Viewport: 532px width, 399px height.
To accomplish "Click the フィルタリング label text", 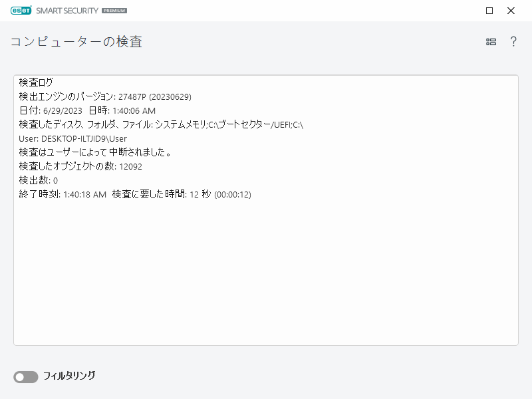I will (70, 376).
